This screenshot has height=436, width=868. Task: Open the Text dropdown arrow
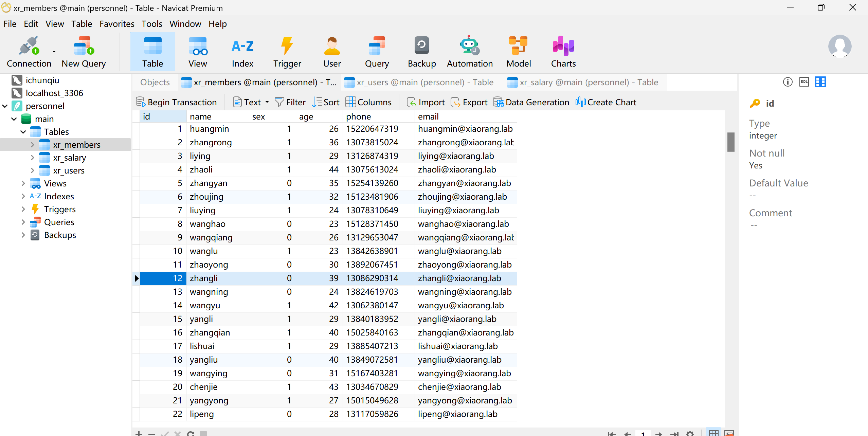click(267, 102)
